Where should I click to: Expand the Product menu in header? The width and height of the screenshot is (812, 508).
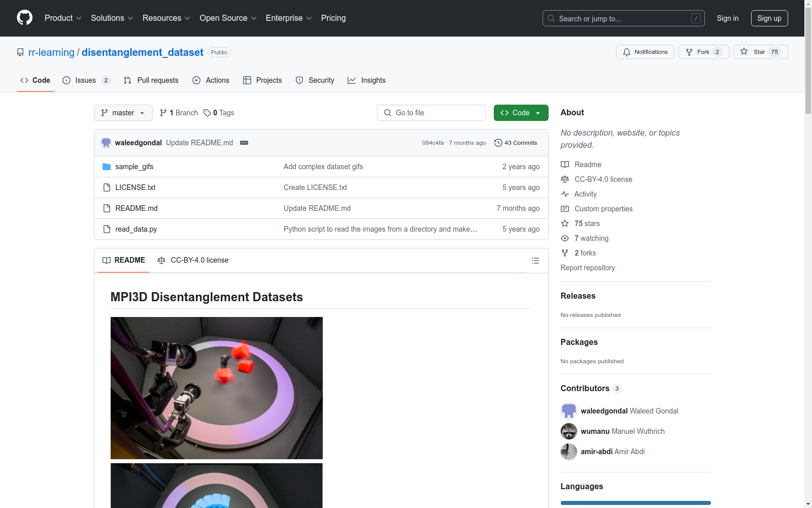(63, 18)
